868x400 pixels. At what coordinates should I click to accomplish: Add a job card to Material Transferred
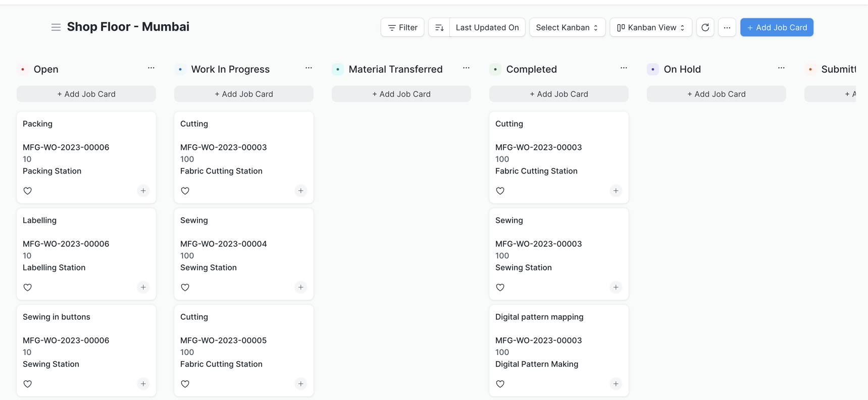tap(401, 94)
